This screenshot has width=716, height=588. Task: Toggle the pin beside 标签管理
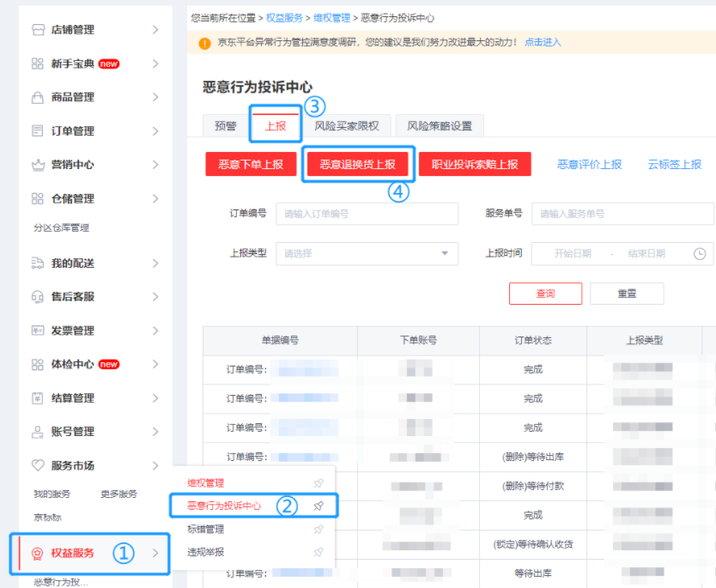pyautogui.click(x=319, y=529)
